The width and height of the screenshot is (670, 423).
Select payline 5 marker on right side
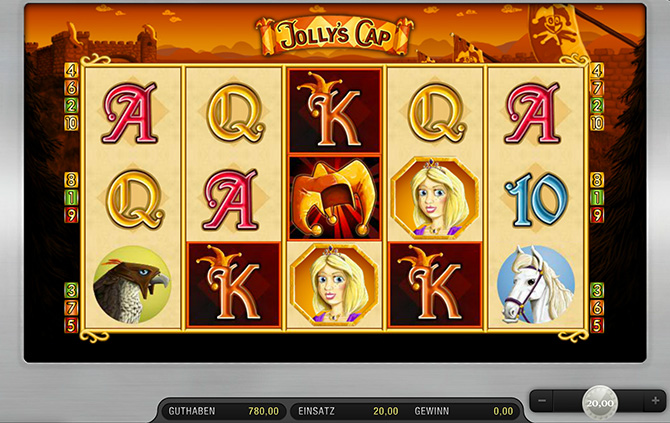pyautogui.click(x=597, y=325)
